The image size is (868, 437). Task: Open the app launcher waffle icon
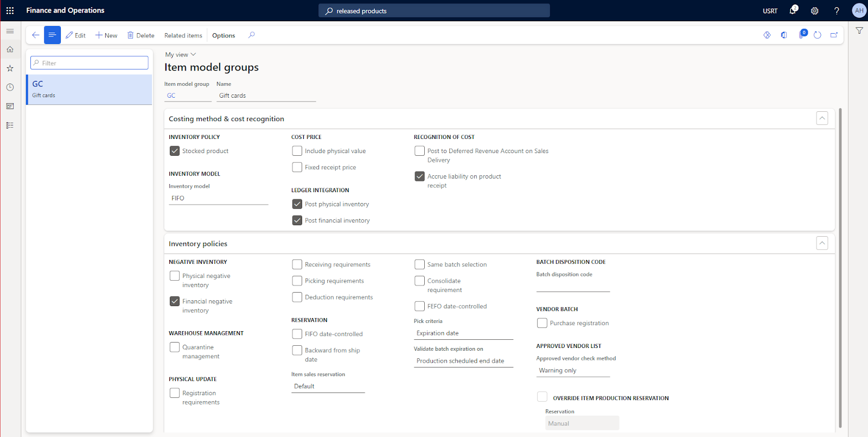10,10
